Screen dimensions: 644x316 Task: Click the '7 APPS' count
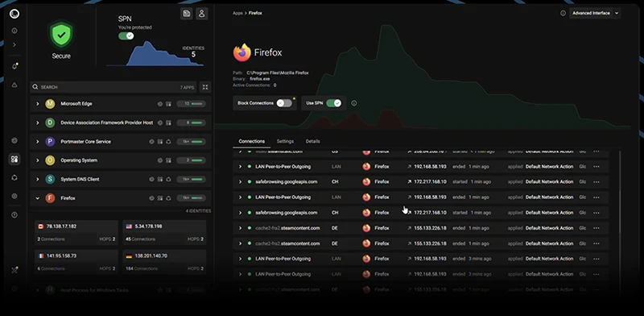187,88
